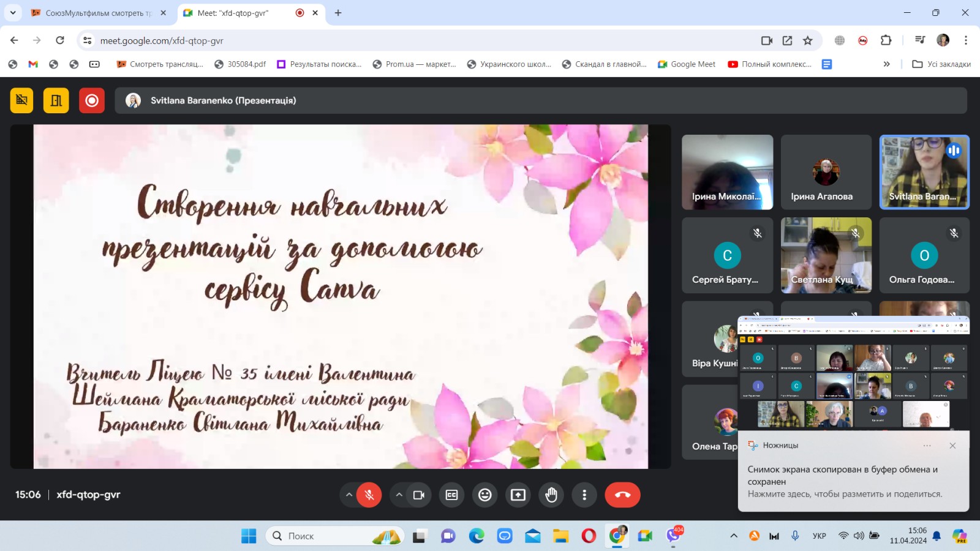The width and height of the screenshot is (980, 551).
Task: Click the open in app icon in the address bar
Action: point(788,40)
